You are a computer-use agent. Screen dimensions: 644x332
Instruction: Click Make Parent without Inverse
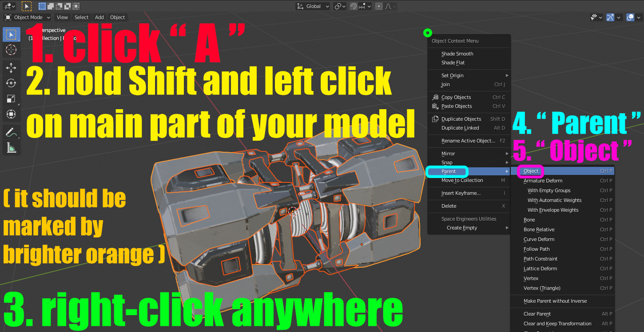tap(563, 301)
